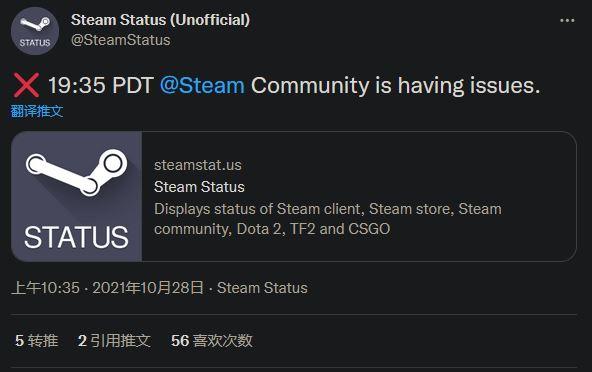The height and width of the screenshot is (372, 592).
Task: Click the STATUS word in card image
Action: pyautogui.click(x=76, y=237)
